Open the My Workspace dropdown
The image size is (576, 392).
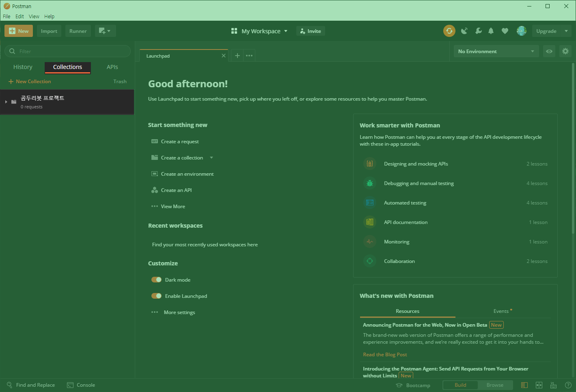(259, 31)
